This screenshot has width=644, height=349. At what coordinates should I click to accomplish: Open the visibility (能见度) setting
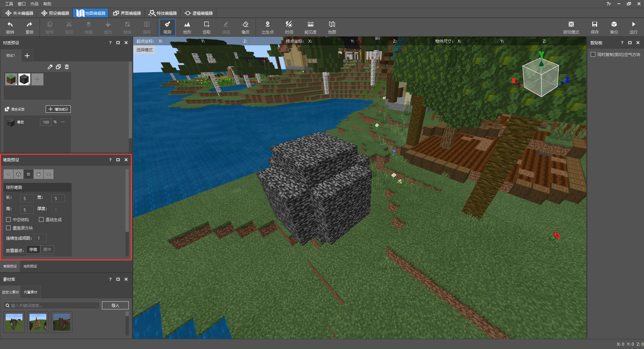pyautogui.click(x=310, y=27)
